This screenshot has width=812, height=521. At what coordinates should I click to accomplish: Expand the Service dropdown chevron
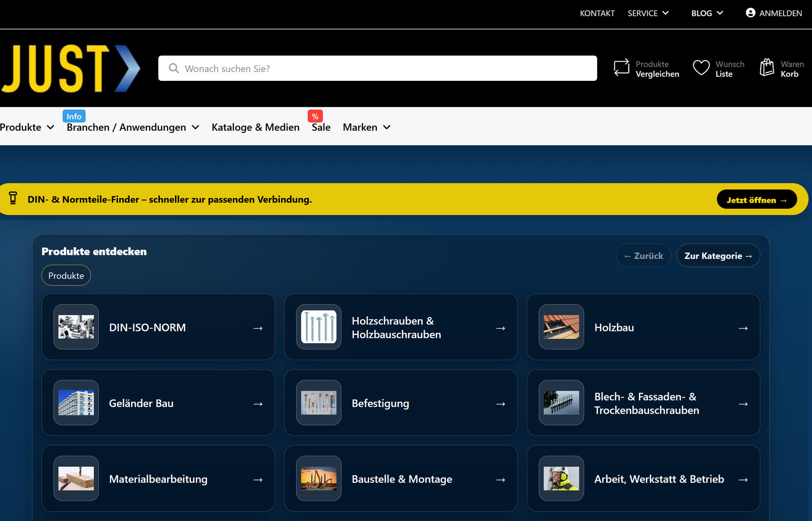click(666, 13)
